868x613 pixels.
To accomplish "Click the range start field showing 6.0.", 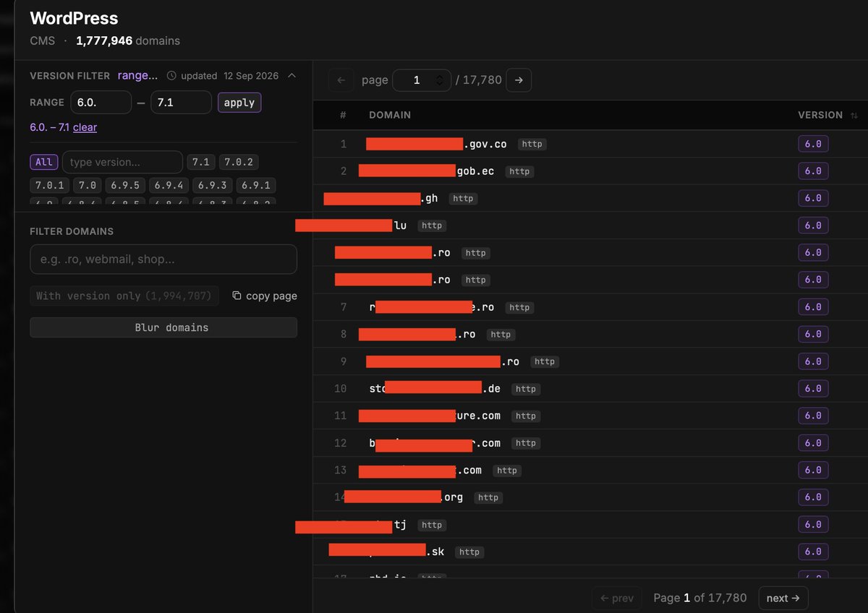I will [101, 102].
